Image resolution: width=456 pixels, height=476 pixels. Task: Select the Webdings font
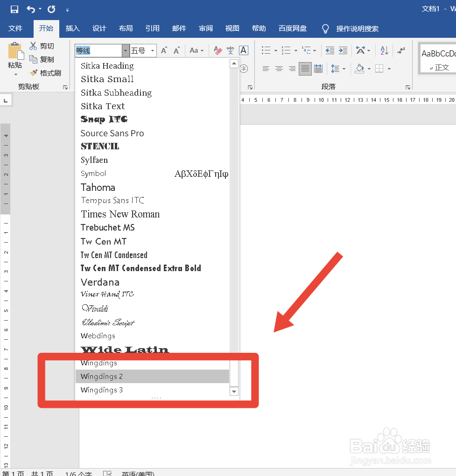pos(152,336)
